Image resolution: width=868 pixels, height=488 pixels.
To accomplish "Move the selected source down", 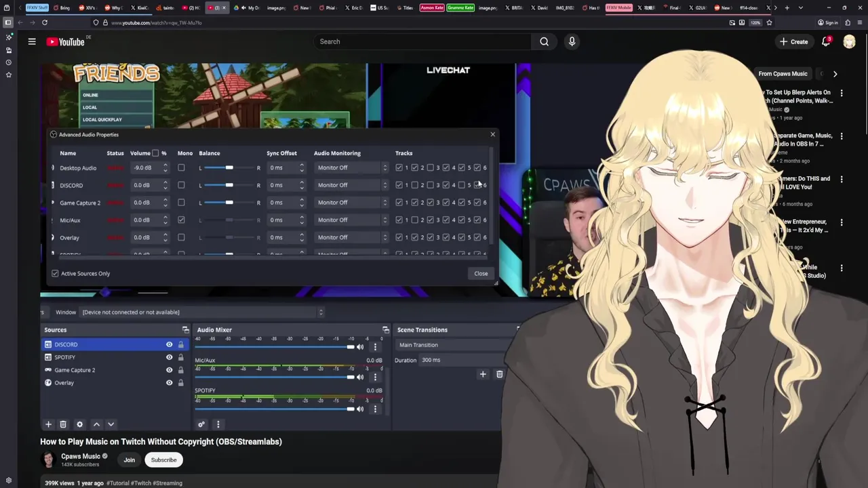I will click(111, 424).
